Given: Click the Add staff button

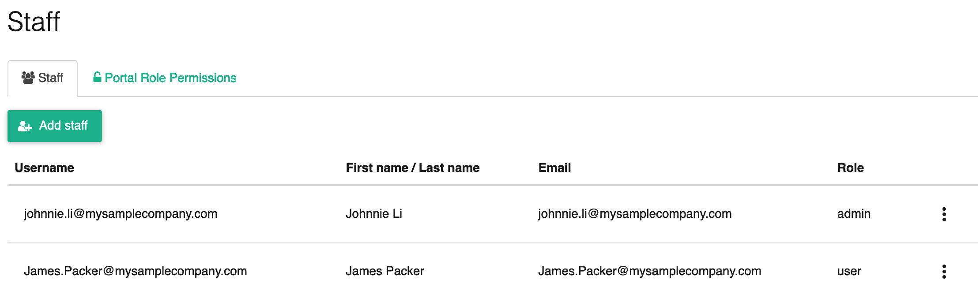Looking at the screenshot, I should click(55, 126).
